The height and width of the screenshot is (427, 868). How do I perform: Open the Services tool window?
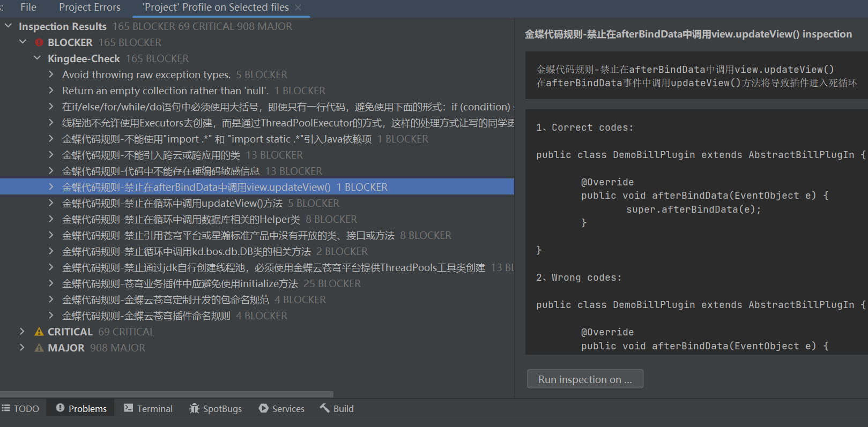(x=281, y=409)
